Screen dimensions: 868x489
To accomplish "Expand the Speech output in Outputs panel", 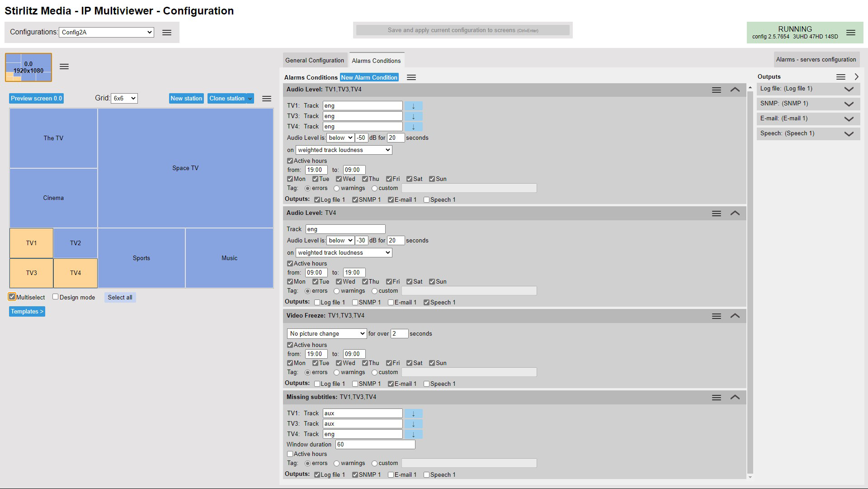I will 851,133.
